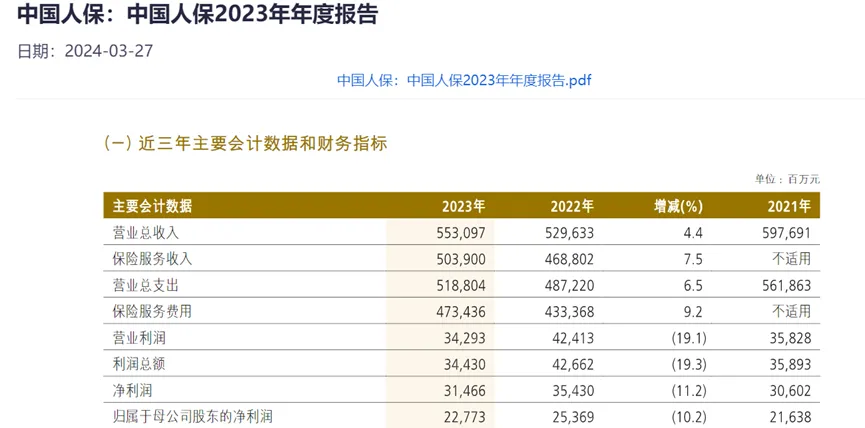Click the 归属于母公司股东的净利润 row label
Viewport: 865px width, 428px height.
(194, 416)
